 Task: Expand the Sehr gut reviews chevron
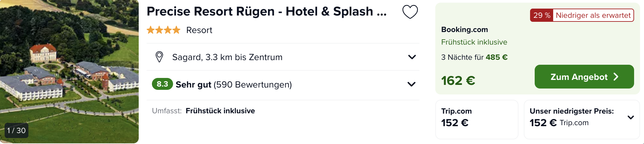[x=411, y=84]
